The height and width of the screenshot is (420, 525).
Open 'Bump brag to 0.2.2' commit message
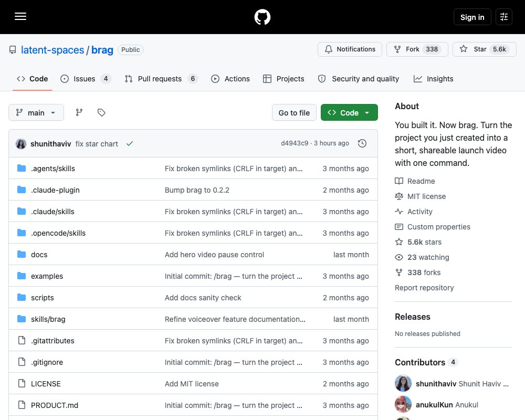pos(197,190)
